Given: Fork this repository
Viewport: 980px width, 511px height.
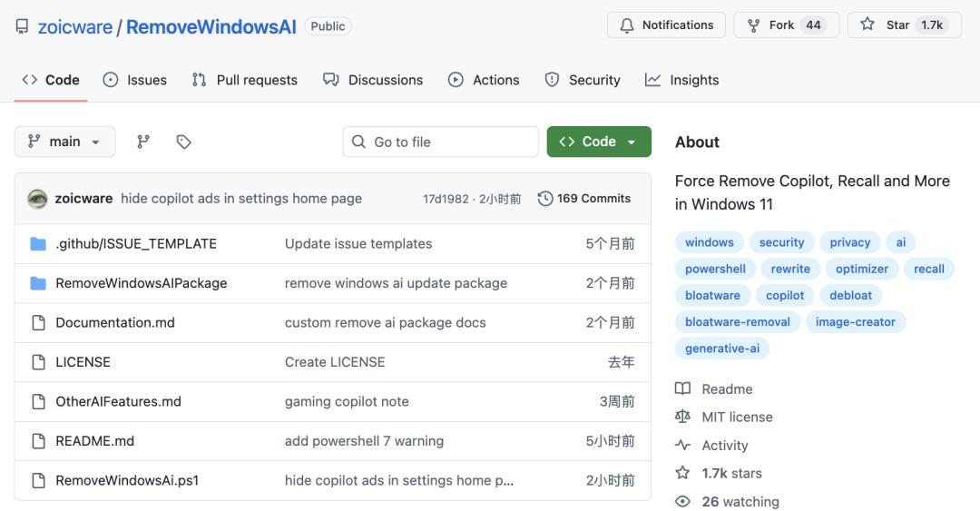Looking at the screenshot, I should click(771, 25).
